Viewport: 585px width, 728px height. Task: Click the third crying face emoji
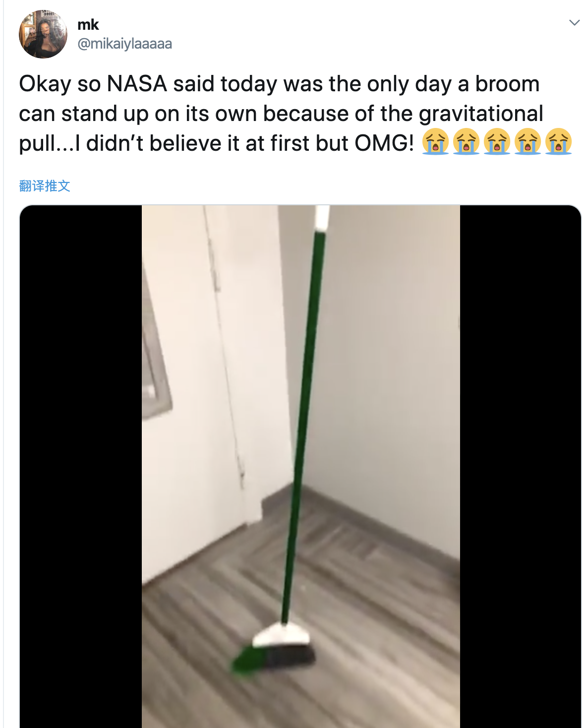(497, 142)
